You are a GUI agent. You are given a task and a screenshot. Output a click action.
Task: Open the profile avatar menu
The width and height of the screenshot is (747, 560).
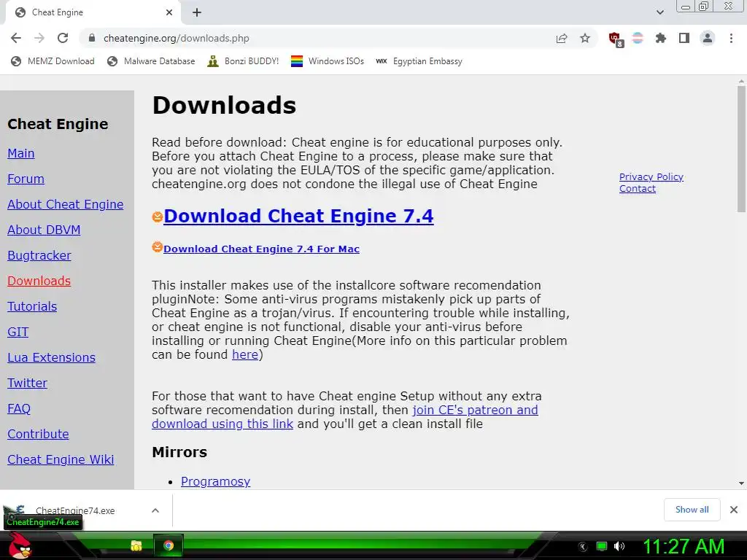coord(708,38)
